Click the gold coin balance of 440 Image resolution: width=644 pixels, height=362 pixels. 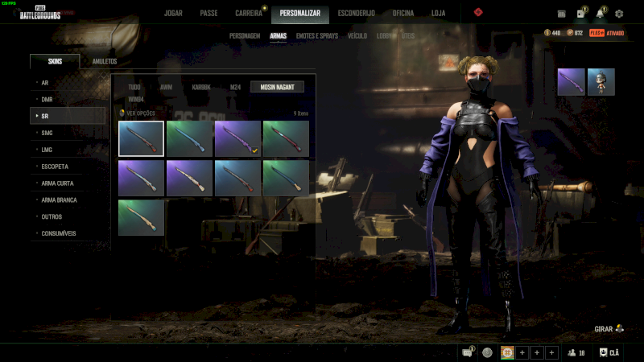(x=552, y=33)
